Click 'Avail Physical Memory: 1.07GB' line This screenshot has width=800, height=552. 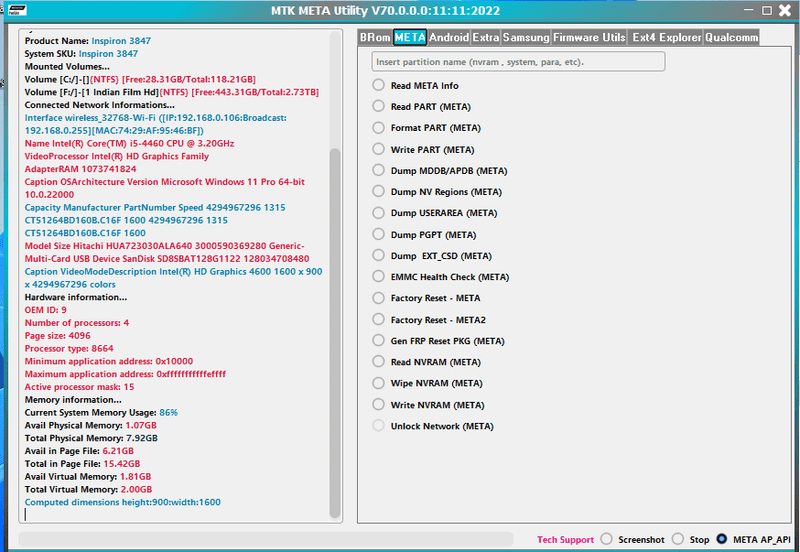click(90, 425)
